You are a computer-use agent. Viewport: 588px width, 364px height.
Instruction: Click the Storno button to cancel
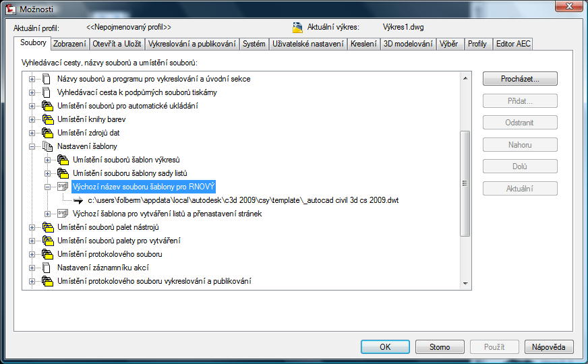pos(440,347)
